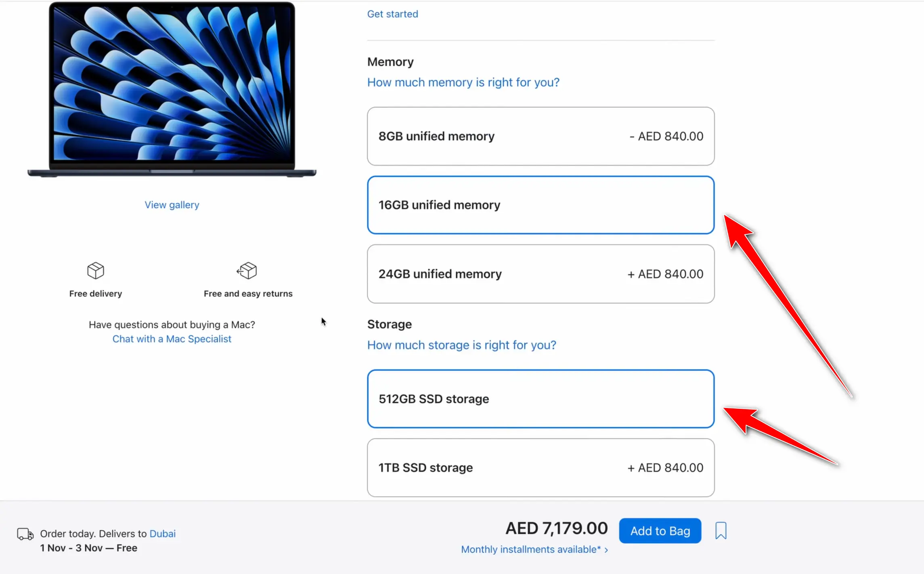The image size is (924, 574).
Task: Choose 1TB SSD storage option
Action: pos(541,467)
